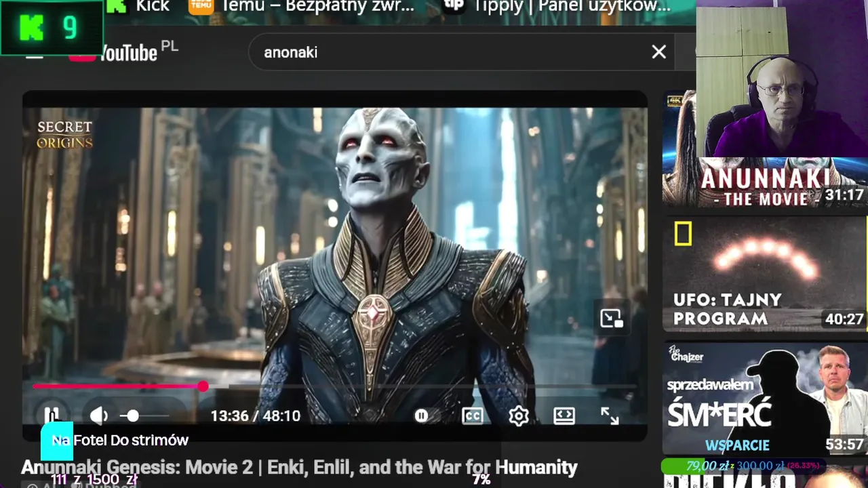
Task: Seek on the red video progress bar
Action: 335,386
